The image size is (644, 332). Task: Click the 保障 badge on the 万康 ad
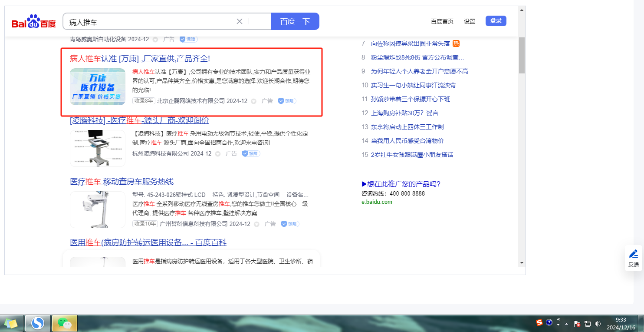point(287,101)
